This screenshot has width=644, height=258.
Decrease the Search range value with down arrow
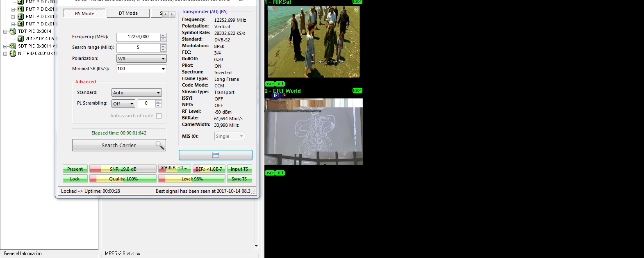tap(163, 50)
